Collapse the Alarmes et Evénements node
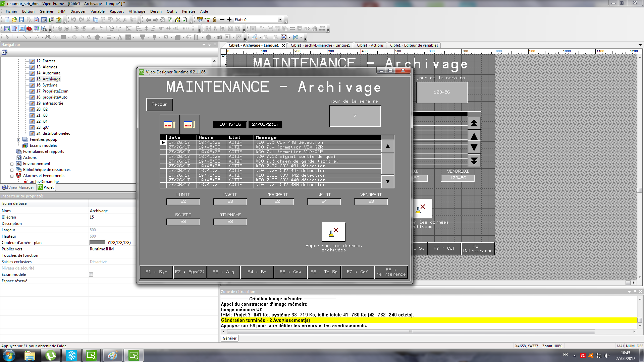 click(12, 176)
